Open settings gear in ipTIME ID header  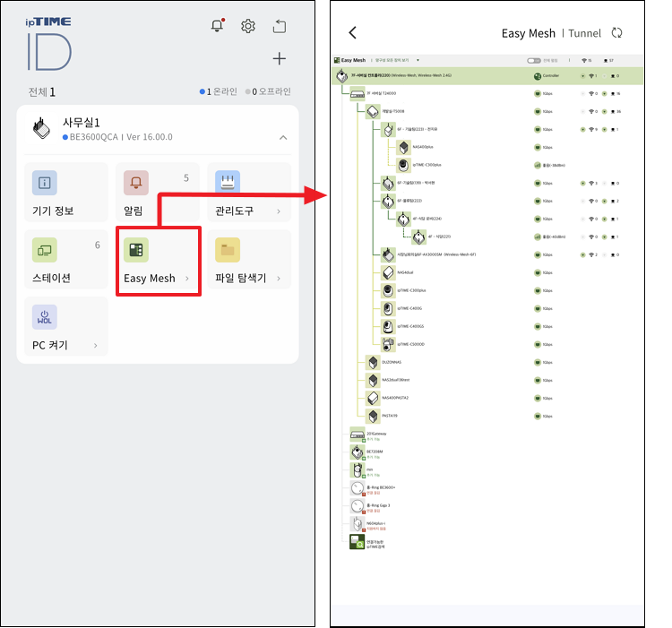(x=247, y=26)
